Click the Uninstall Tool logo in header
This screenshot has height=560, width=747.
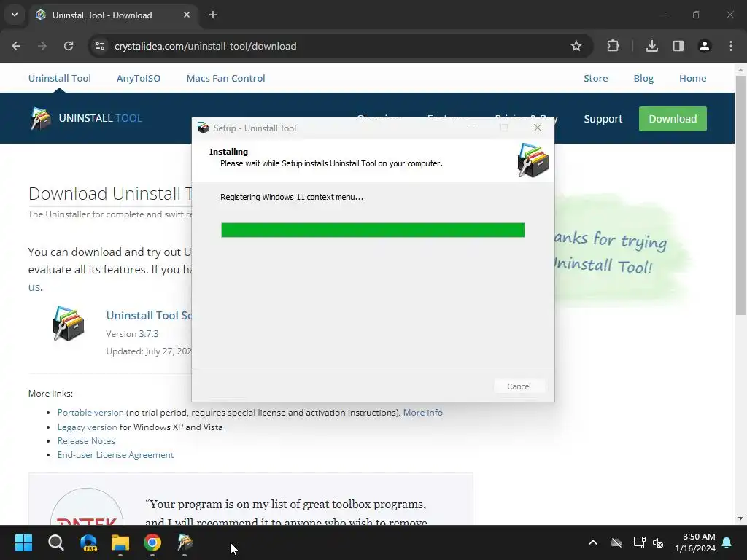pos(86,118)
